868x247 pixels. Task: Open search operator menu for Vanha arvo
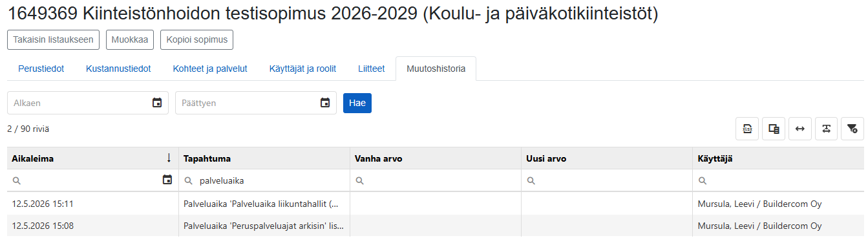click(x=359, y=181)
